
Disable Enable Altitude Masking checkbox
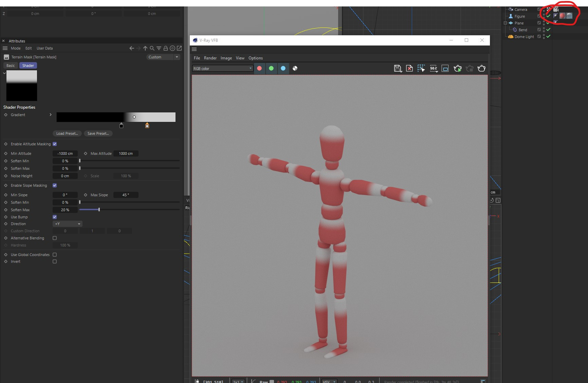(55, 144)
